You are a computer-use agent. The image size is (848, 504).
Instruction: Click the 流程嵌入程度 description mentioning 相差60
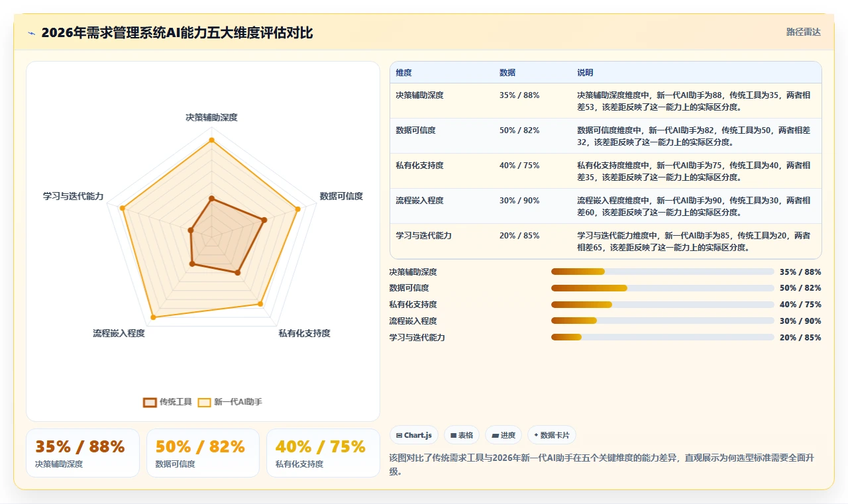pos(694,207)
